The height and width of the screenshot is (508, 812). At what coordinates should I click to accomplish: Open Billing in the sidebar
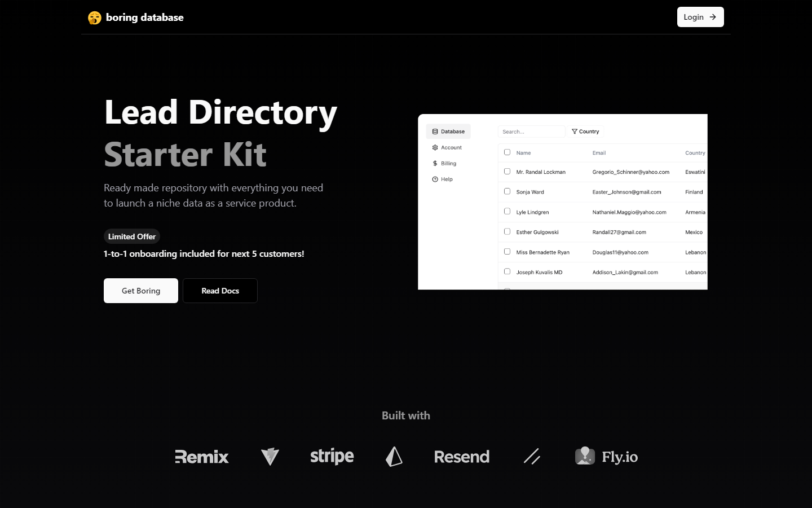[x=444, y=164]
